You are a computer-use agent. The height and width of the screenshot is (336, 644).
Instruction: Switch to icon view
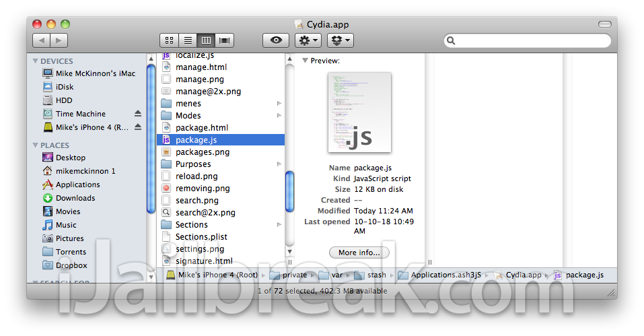169,40
